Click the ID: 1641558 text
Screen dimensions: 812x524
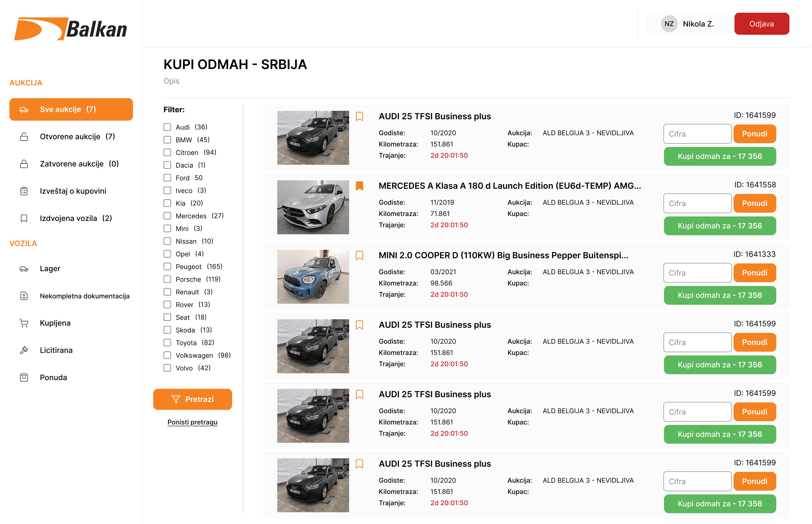tap(755, 185)
